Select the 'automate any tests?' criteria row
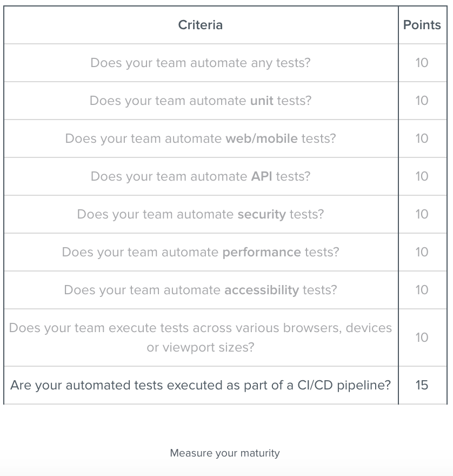Image resolution: width=453 pixels, height=476 pixels. (x=201, y=63)
